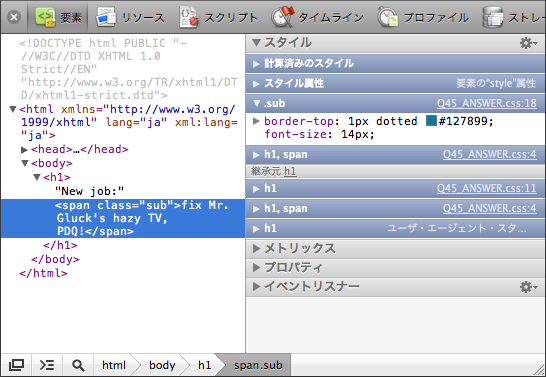Select the closing </html> tag
The height and width of the screenshot is (377, 546).
point(43,273)
